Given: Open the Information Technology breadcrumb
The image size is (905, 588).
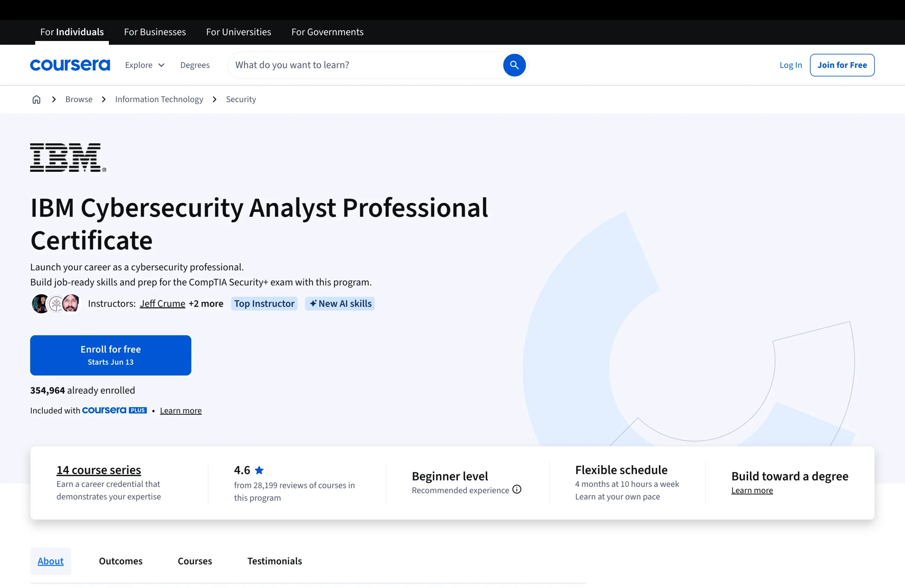Looking at the screenshot, I should [x=159, y=99].
